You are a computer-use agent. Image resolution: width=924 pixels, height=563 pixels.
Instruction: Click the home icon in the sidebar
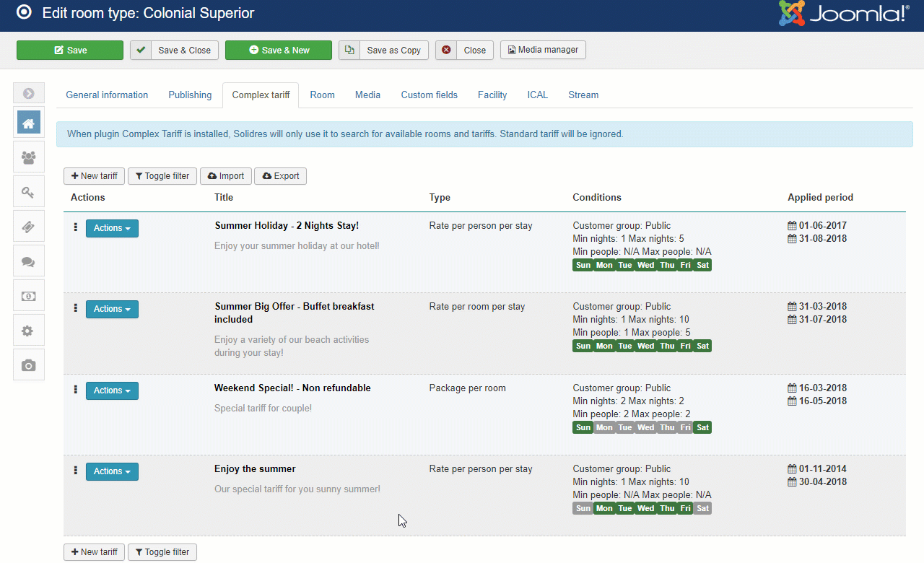[x=29, y=123]
